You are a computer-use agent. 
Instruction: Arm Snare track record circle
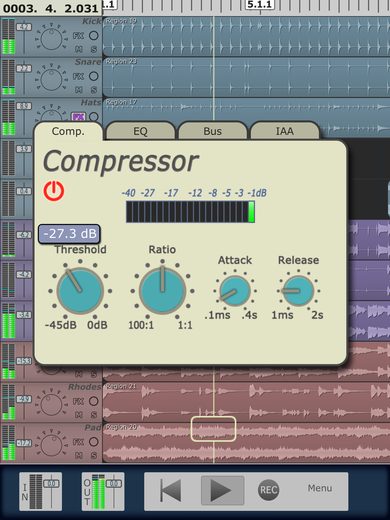(x=94, y=76)
